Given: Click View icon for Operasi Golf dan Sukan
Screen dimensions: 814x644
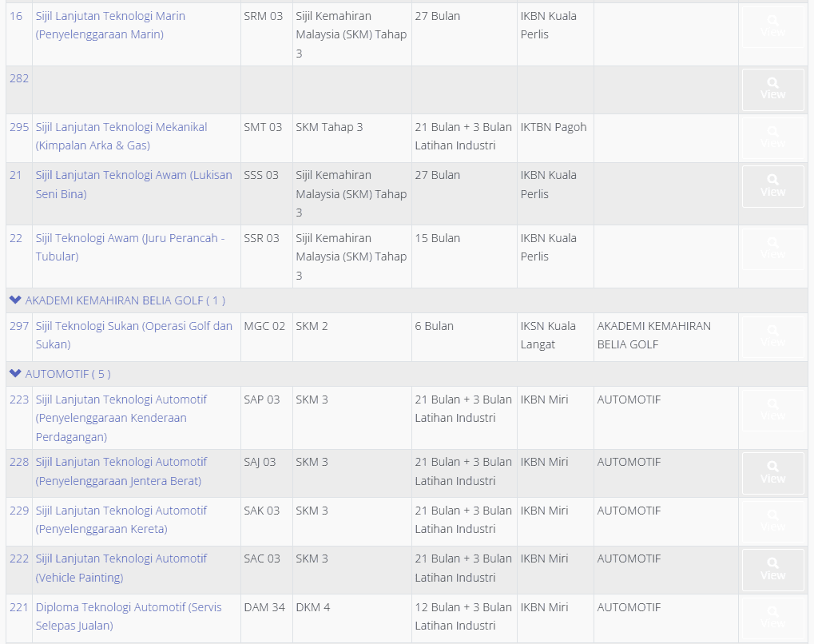Looking at the screenshot, I should [x=772, y=336].
